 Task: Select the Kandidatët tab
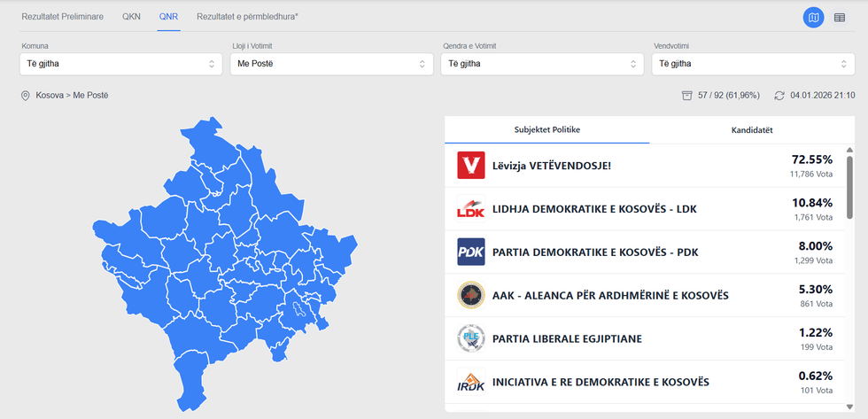click(752, 130)
